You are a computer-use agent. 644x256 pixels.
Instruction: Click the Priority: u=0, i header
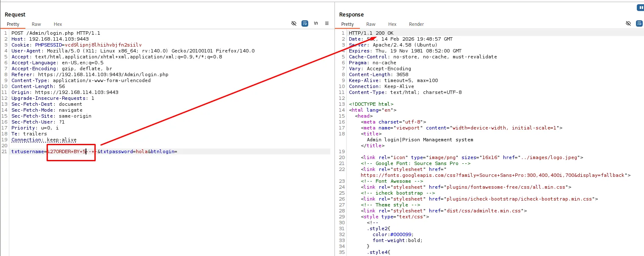(35, 128)
